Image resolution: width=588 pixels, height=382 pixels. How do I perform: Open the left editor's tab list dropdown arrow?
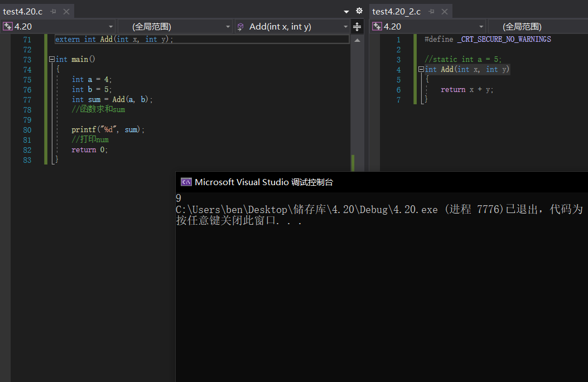pos(346,12)
